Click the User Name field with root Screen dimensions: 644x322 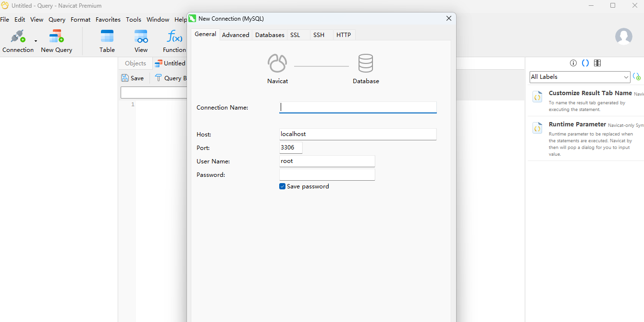327,161
